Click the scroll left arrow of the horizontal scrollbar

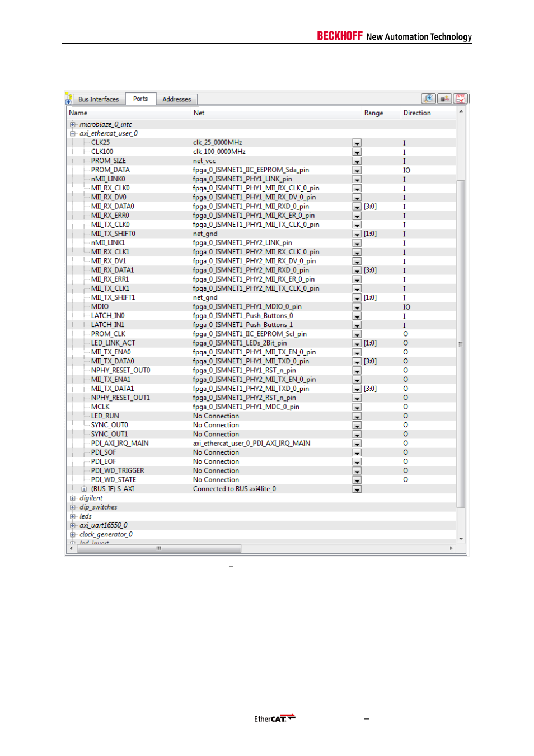pyautogui.click(x=71, y=548)
